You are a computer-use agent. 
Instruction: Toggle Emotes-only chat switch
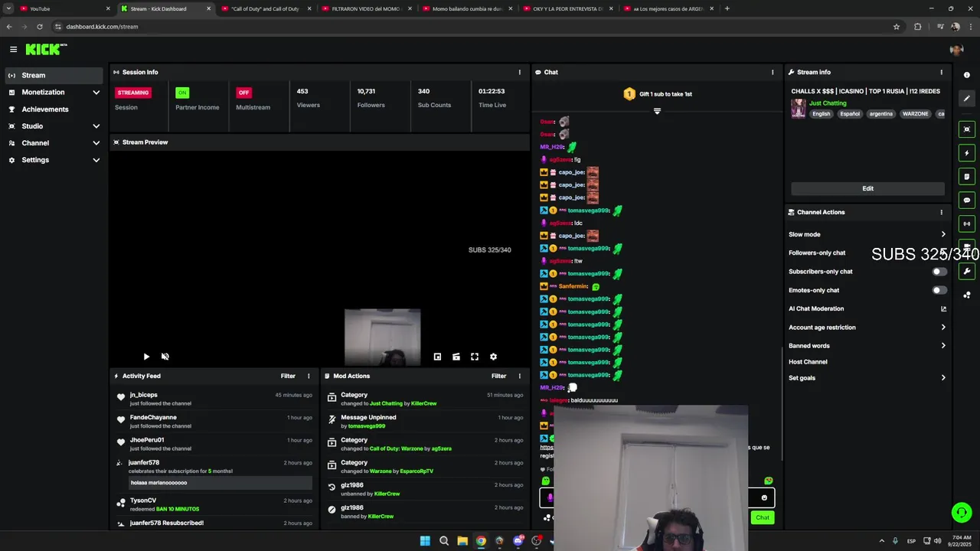(x=939, y=290)
